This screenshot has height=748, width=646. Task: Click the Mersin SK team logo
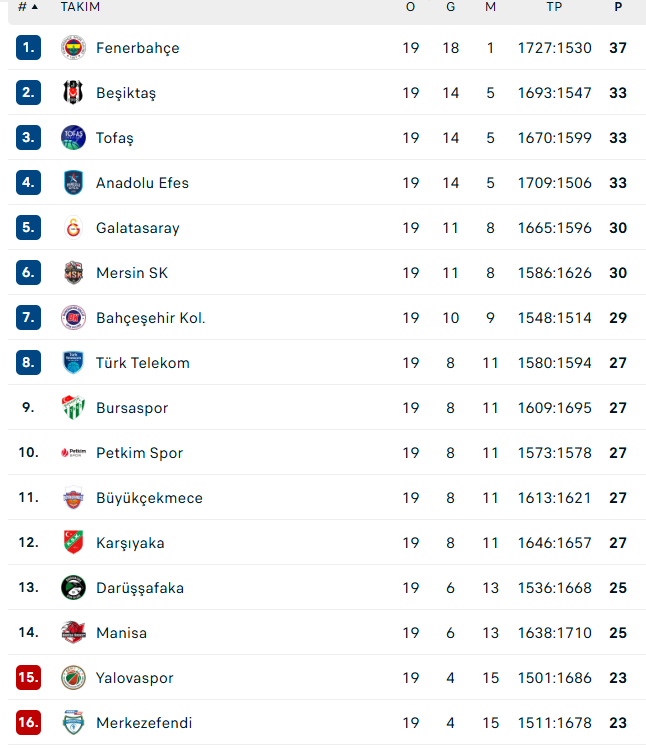coord(73,273)
